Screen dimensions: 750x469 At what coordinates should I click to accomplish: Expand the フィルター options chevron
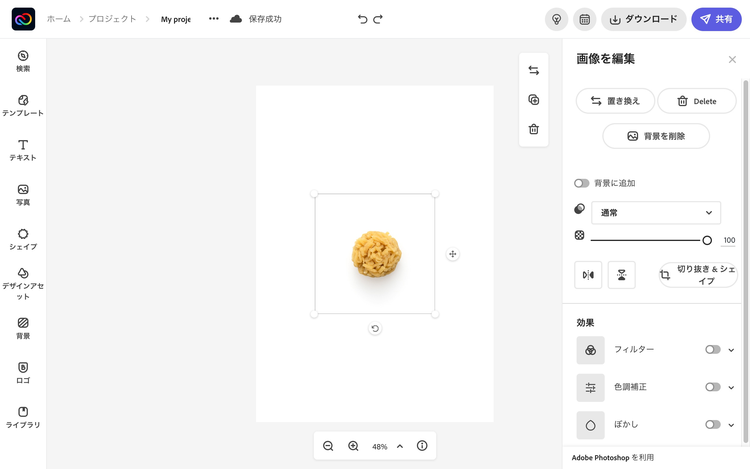click(731, 350)
